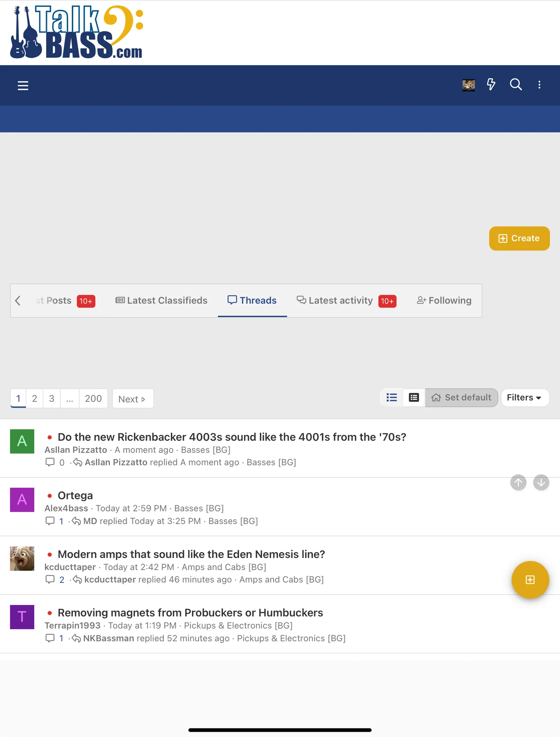560x737 pixels.
Task: Open Removing magnets from Probuckers thread
Action: tap(190, 613)
